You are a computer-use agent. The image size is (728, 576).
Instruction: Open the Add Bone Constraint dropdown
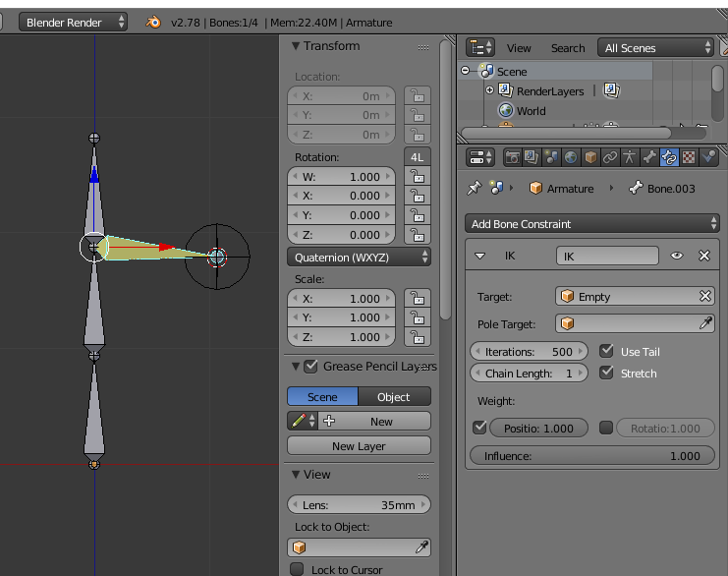592,224
